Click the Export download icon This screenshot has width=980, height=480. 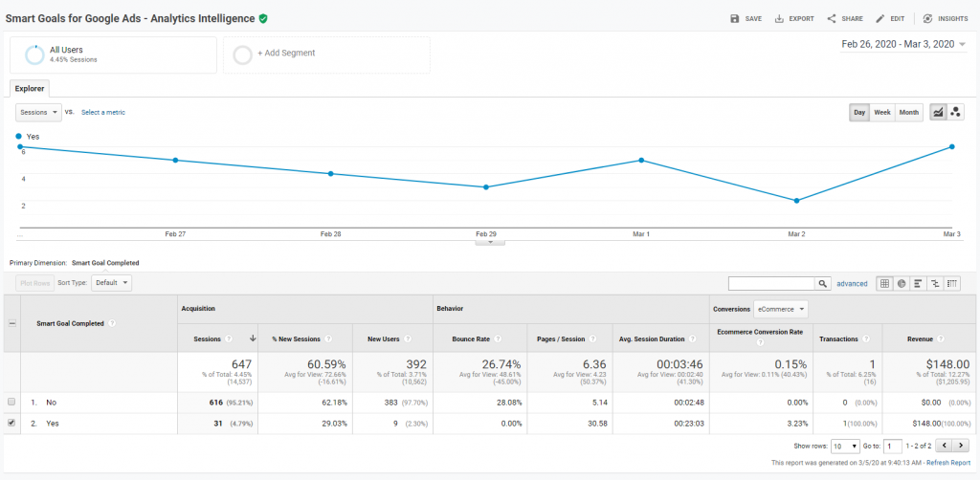pos(779,19)
